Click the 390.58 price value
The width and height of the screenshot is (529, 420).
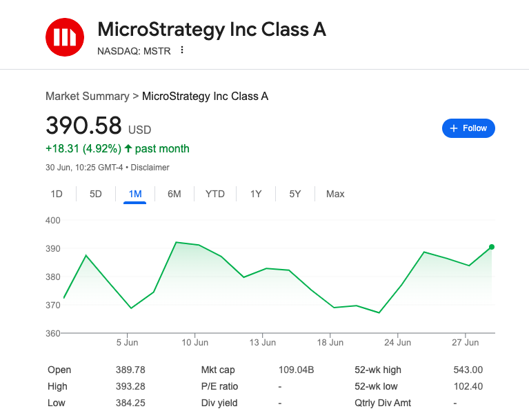coord(83,126)
